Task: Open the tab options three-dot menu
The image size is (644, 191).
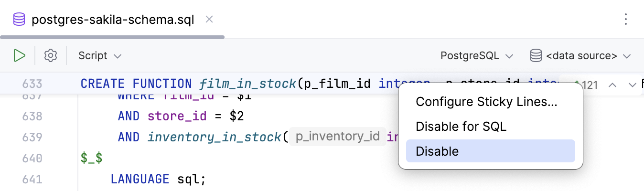Action: pyautogui.click(x=626, y=20)
